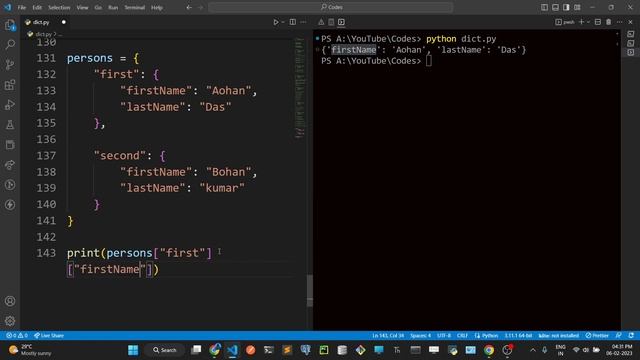Image resolution: width=640 pixels, height=360 pixels.
Task: Click the Codes command center search box
Action: tap(331, 7)
